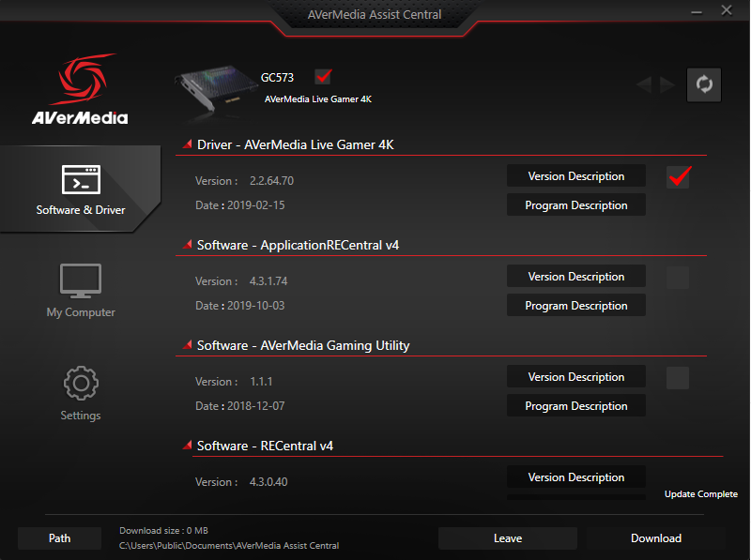751x560 pixels.
Task: Open Version Description for Gaming Utility
Action: pos(576,377)
